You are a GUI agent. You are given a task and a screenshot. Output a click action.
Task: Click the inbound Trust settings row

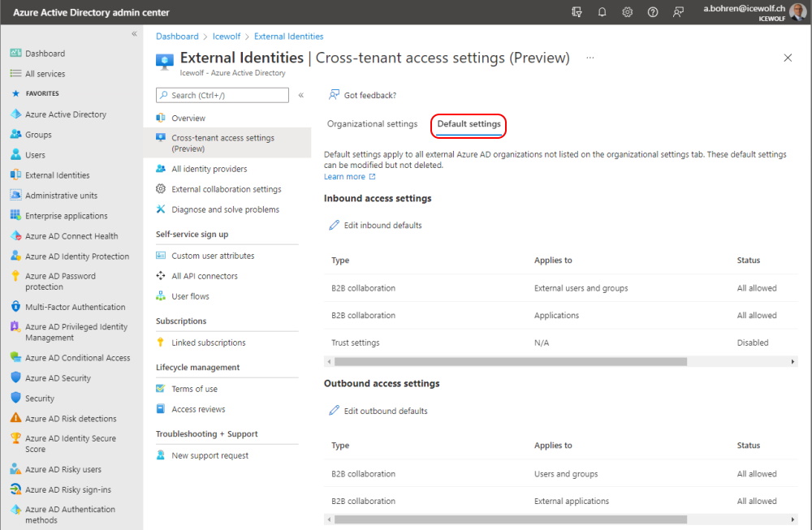click(x=561, y=343)
